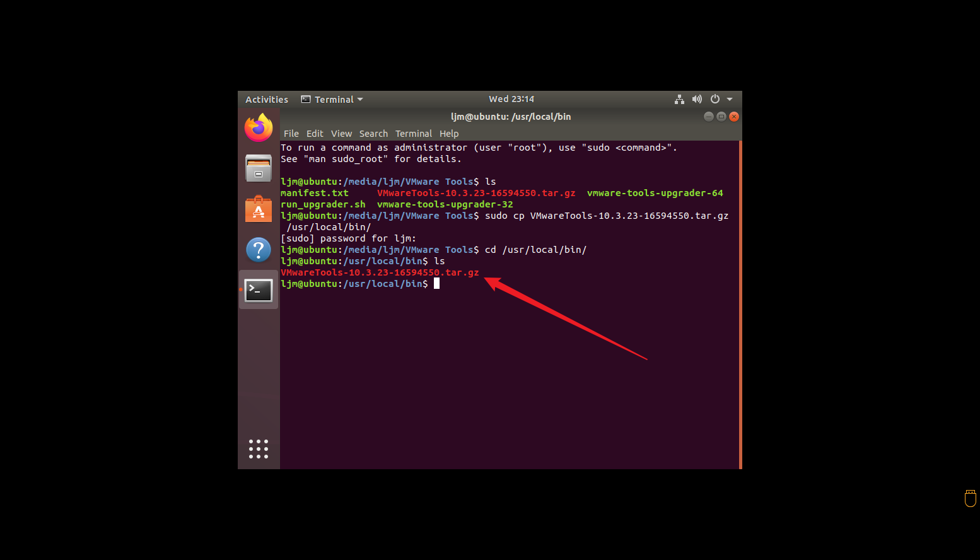
Task: Click the red VMwareTools tar.gz beside manifest.txt
Action: coord(476,193)
